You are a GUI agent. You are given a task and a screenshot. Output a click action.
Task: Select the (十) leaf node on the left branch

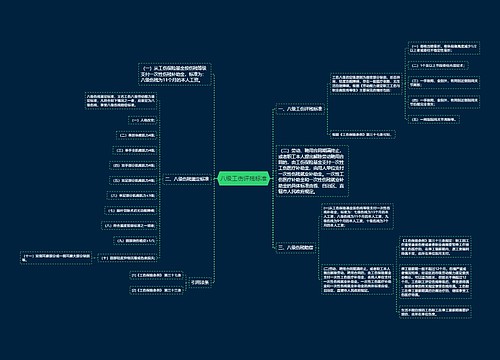129,258
